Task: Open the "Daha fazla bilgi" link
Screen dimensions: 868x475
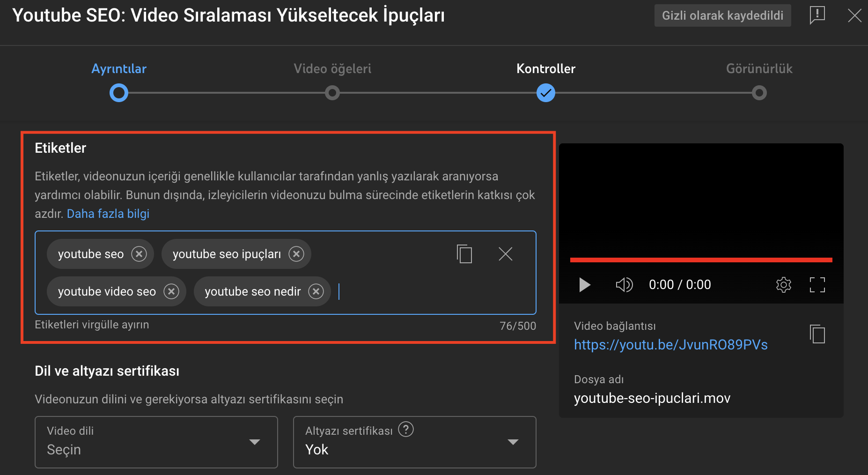Action: coord(108,214)
